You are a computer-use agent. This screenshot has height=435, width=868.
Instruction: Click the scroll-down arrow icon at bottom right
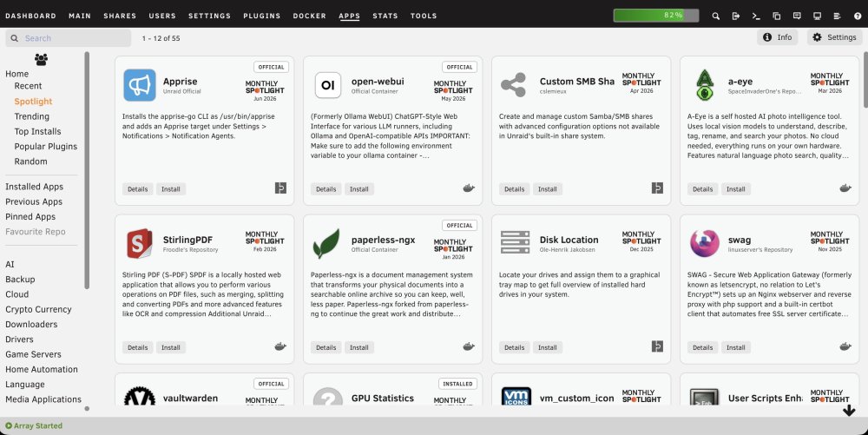(x=849, y=410)
